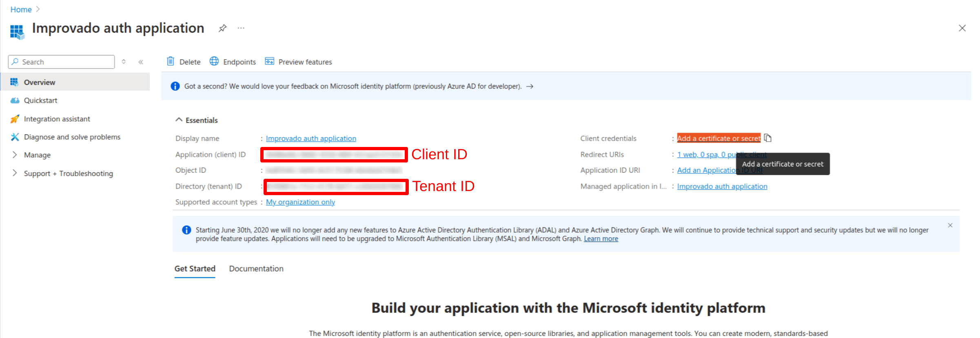Click Add an Application ID URI link
The width and height of the screenshot is (980, 338).
tap(720, 170)
